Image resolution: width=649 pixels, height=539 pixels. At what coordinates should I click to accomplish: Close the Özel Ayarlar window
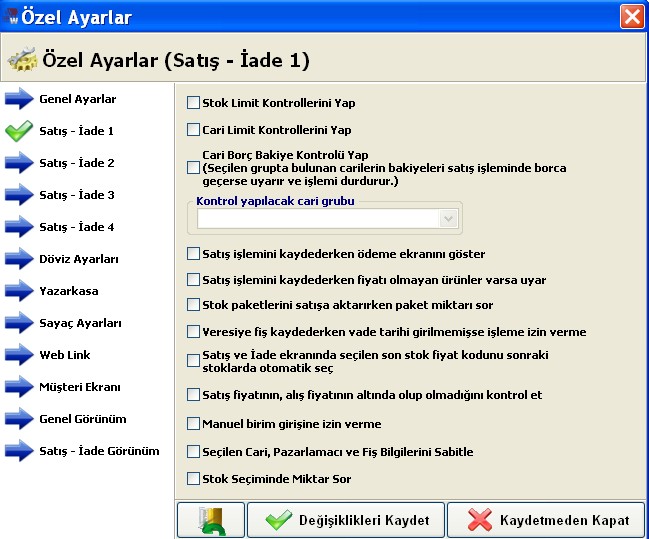click(x=632, y=17)
